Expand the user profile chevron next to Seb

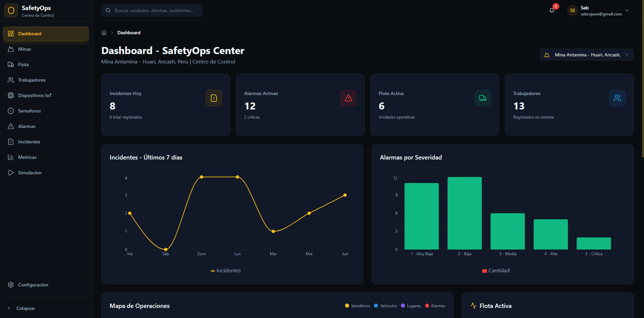pyautogui.click(x=628, y=10)
